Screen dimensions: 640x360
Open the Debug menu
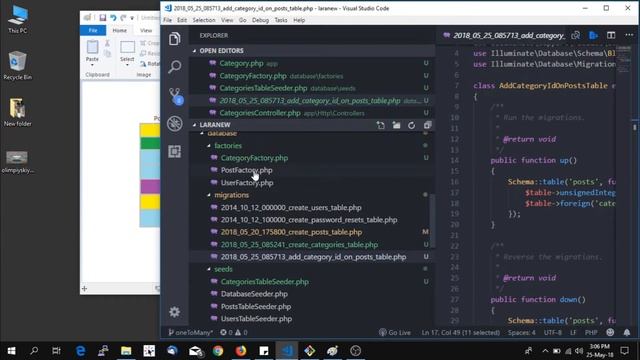click(260, 20)
